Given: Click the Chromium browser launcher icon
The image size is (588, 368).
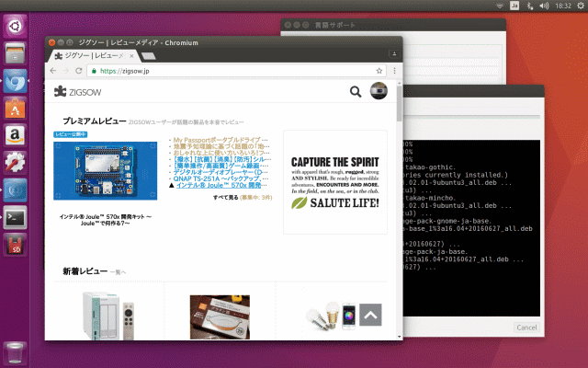Looking at the screenshot, I should tap(15, 81).
